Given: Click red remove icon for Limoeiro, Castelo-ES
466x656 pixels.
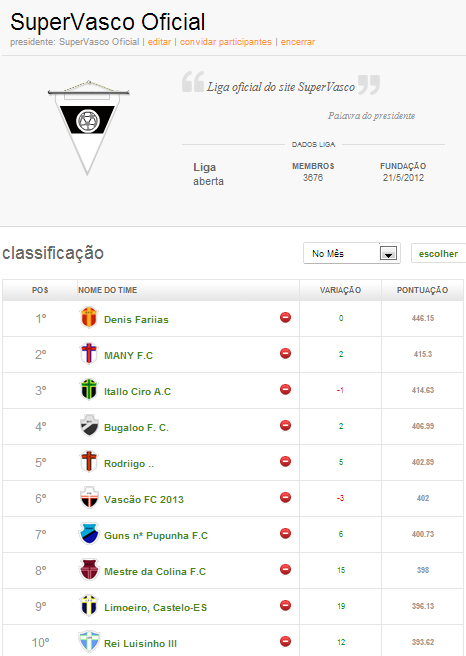Looking at the screenshot, I should point(285,605).
